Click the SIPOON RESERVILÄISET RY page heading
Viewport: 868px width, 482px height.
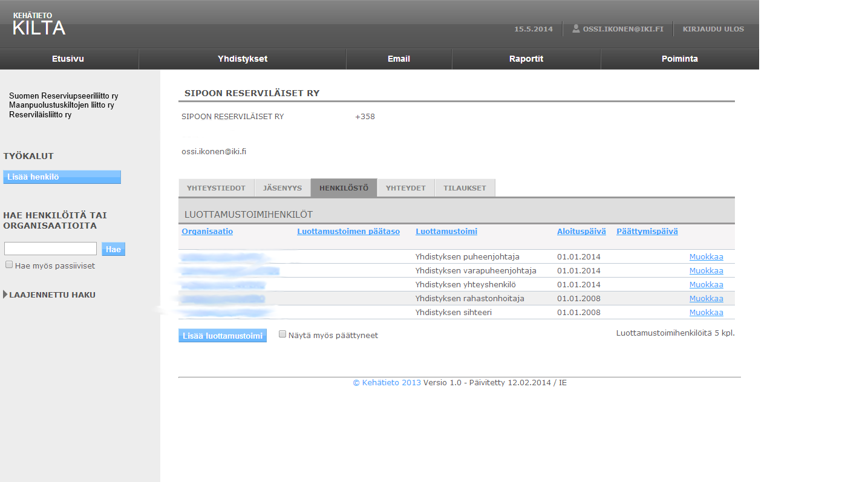(252, 93)
